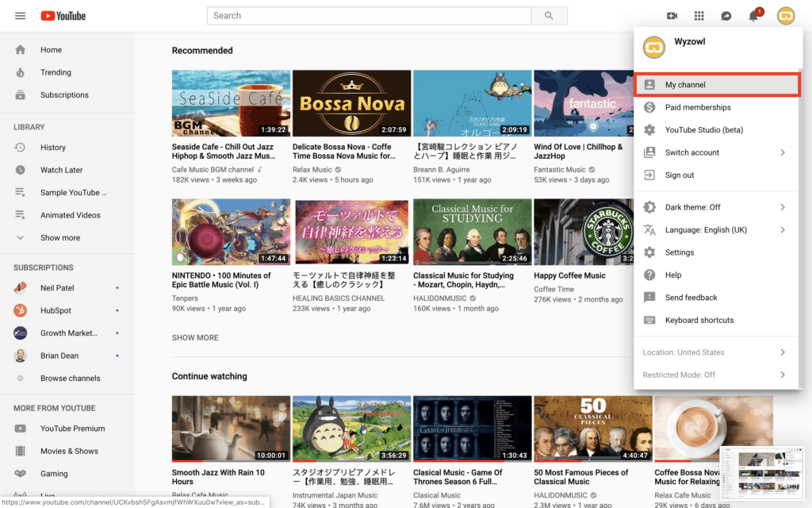Open 50 Most Famous Pieces thumbnail
The height and width of the screenshot is (508, 812).
point(593,429)
